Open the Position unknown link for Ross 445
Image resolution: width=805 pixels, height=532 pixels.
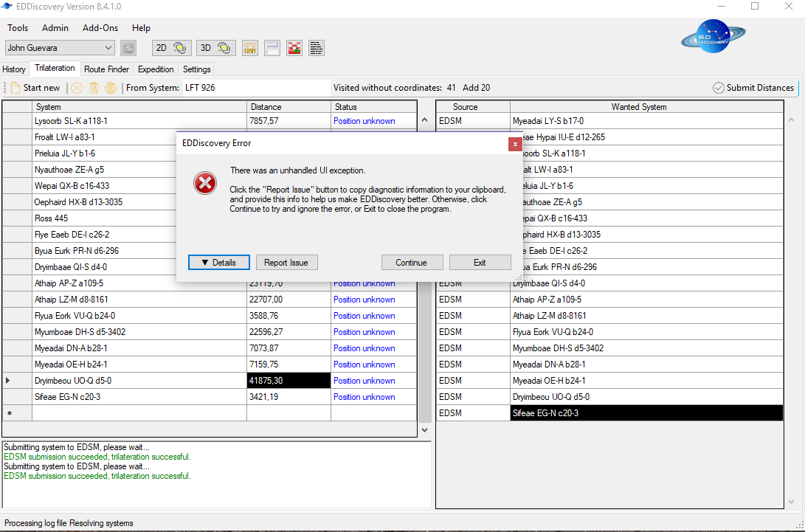pyautogui.click(x=364, y=218)
